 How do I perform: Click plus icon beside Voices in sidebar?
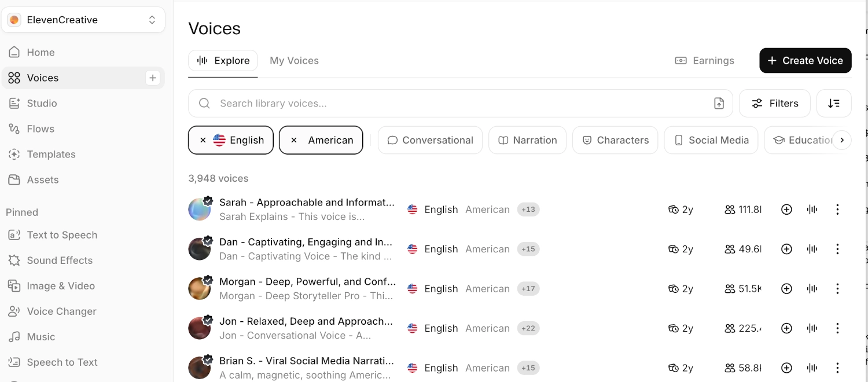(153, 78)
